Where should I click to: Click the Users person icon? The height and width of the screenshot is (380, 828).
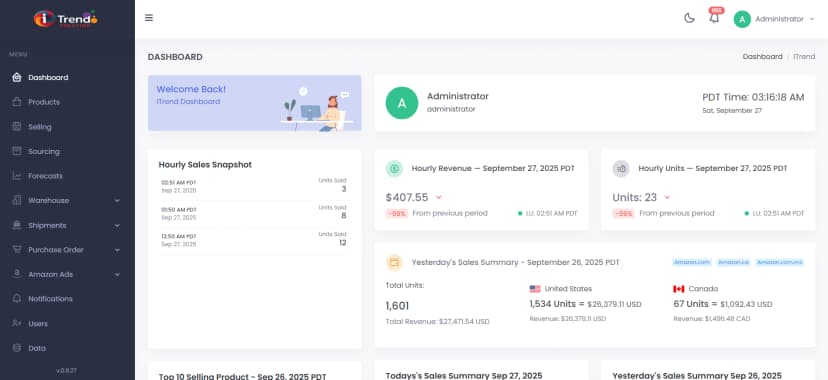click(17, 324)
